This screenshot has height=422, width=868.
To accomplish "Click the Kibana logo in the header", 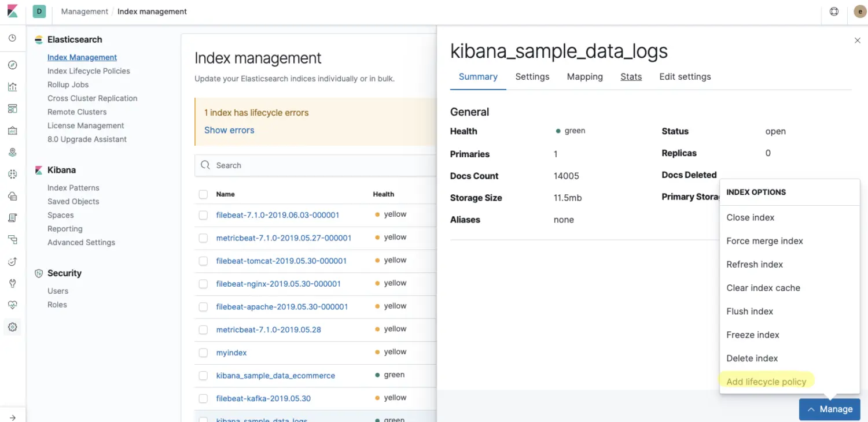I will pos(13,12).
